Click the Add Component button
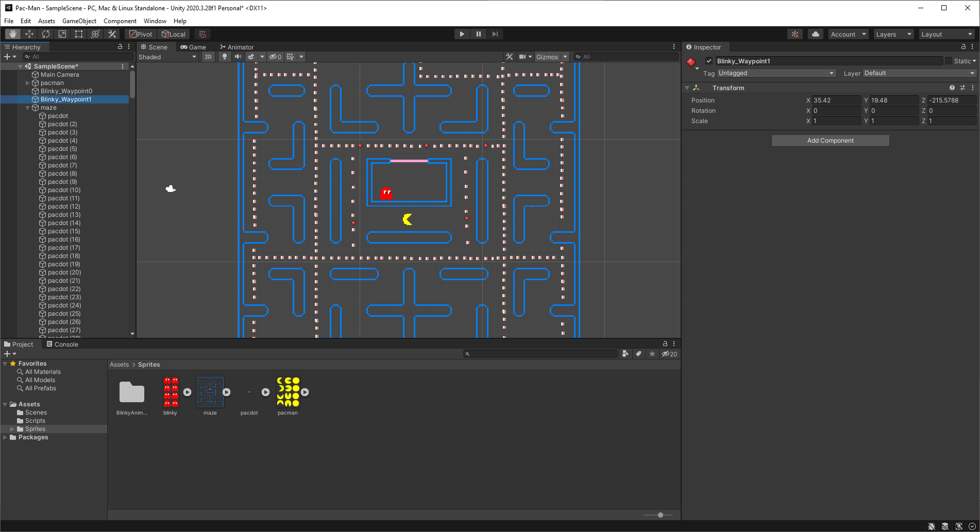The width and height of the screenshot is (980, 532). pos(830,140)
